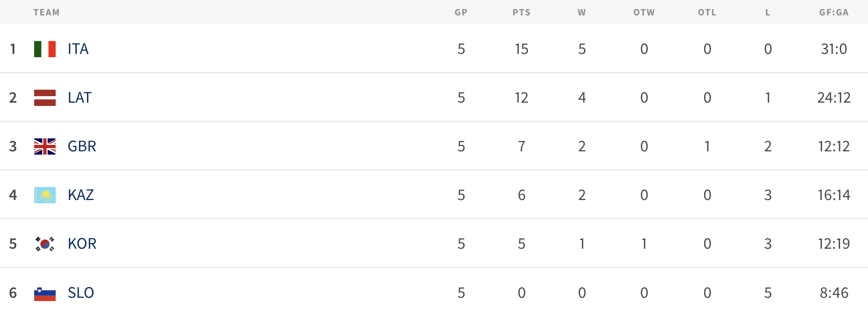
Task: Sort standings by PTS column header
Action: tap(521, 13)
